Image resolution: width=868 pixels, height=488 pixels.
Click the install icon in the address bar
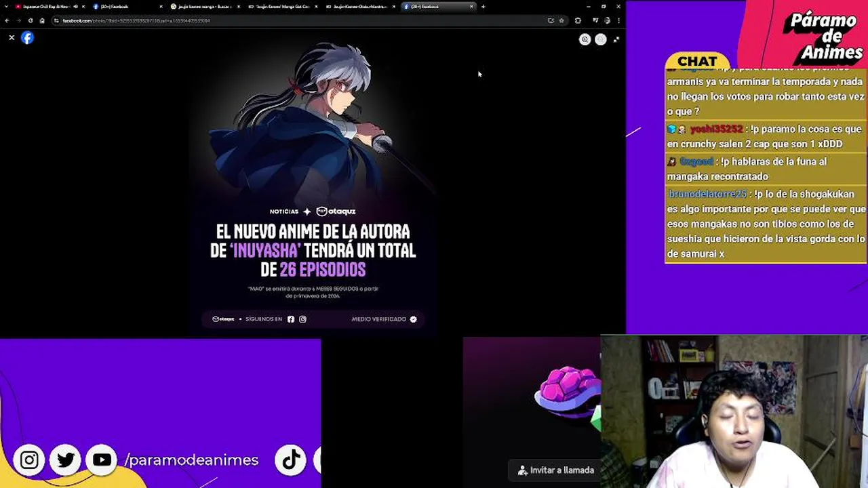551,20
